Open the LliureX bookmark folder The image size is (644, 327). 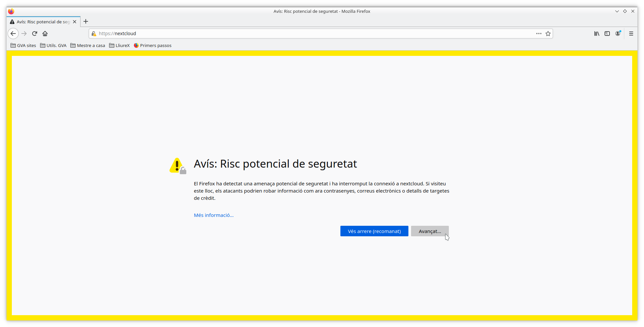[x=119, y=45]
